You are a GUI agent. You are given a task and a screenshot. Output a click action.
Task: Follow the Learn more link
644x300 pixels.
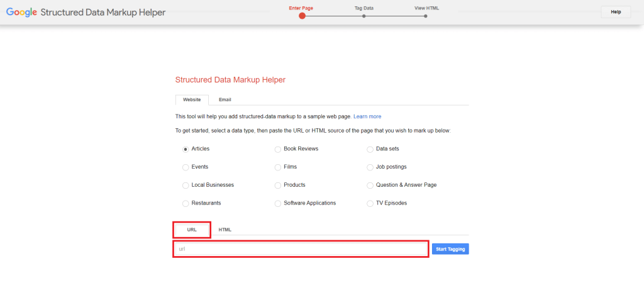[367, 117]
